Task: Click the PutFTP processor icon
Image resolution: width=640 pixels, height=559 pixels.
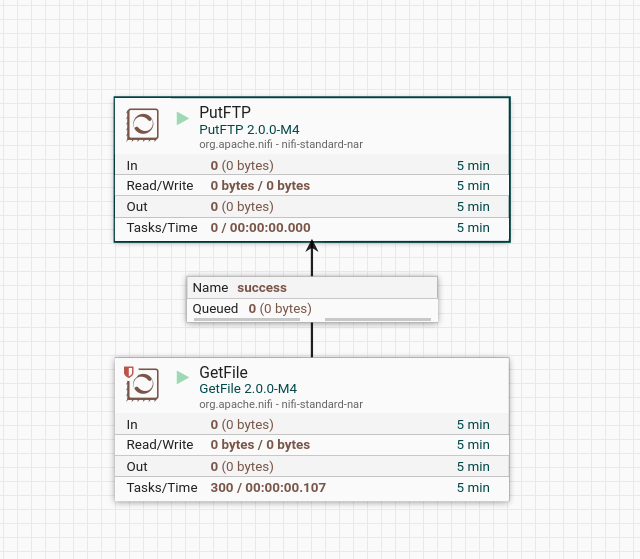Action: coord(142,124)
